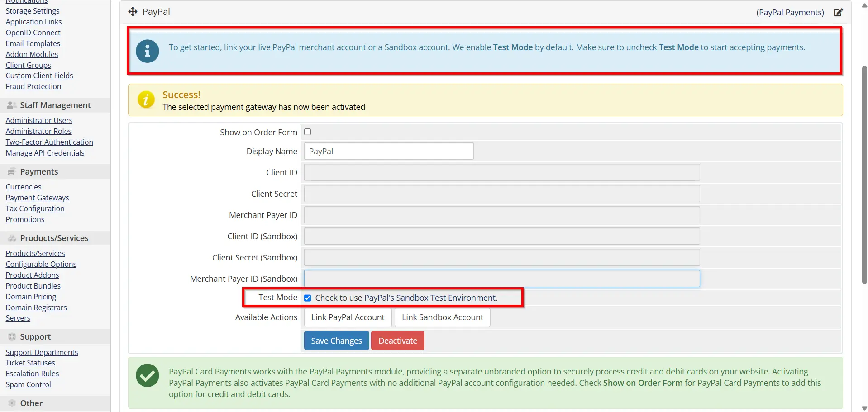Go to Email Templates
The width and height of the screenshot is (868, 412).
(x=33, y=43)
